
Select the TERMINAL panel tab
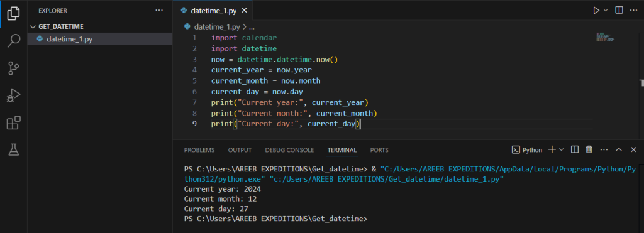[342, 150]
